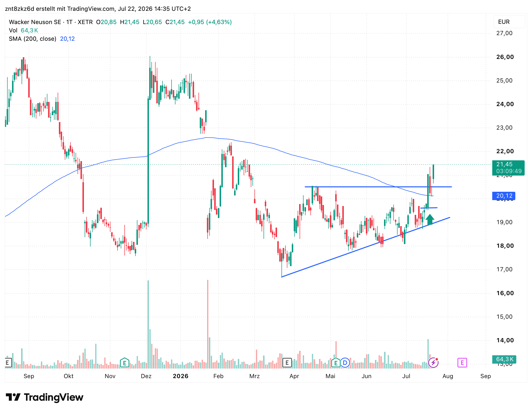Click the Aug label on time axis
Viewport: 532px width, 412px height.
[x=448, y=376]
